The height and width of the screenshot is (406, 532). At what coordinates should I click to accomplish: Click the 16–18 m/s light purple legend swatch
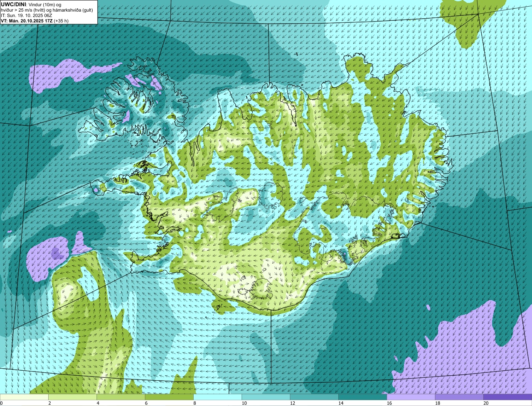(x=411, y=397)
